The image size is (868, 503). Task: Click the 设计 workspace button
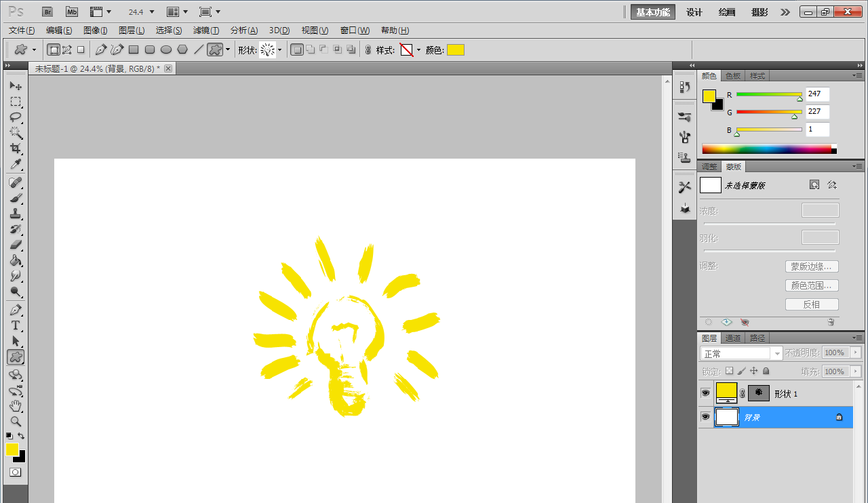coord(694,12)
